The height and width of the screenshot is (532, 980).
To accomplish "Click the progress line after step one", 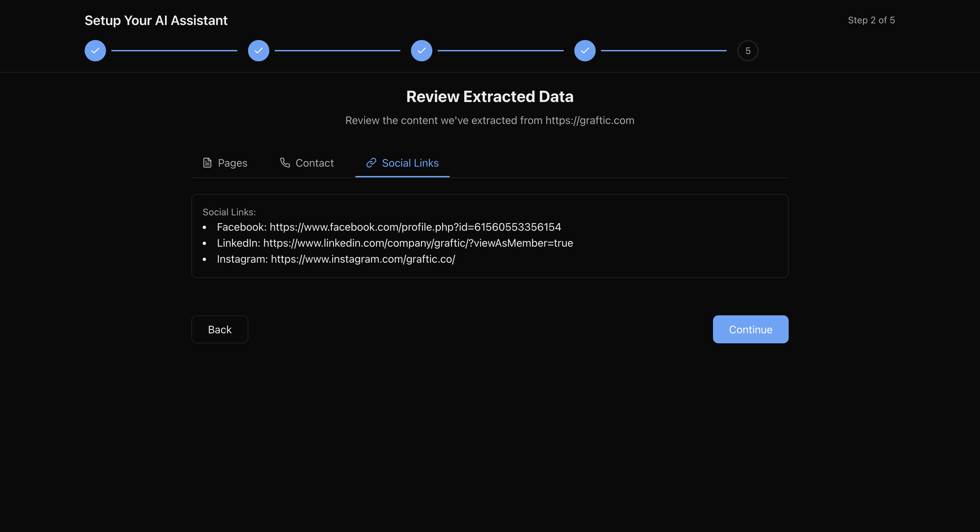I will tap(174, 51).
